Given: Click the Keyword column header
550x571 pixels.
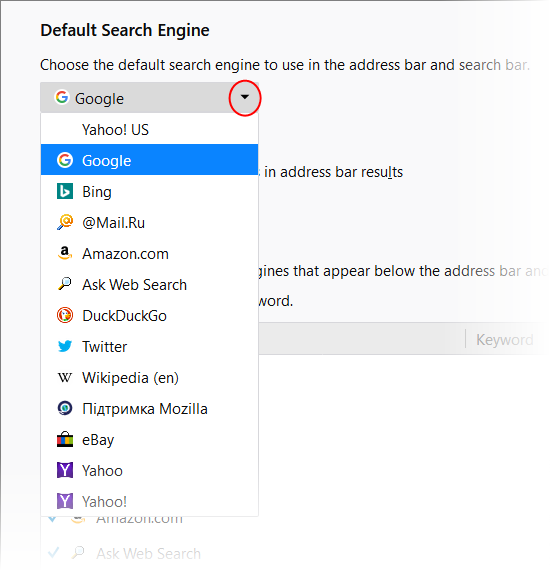Looking at the screenshot, I should (x=504, y=339).
